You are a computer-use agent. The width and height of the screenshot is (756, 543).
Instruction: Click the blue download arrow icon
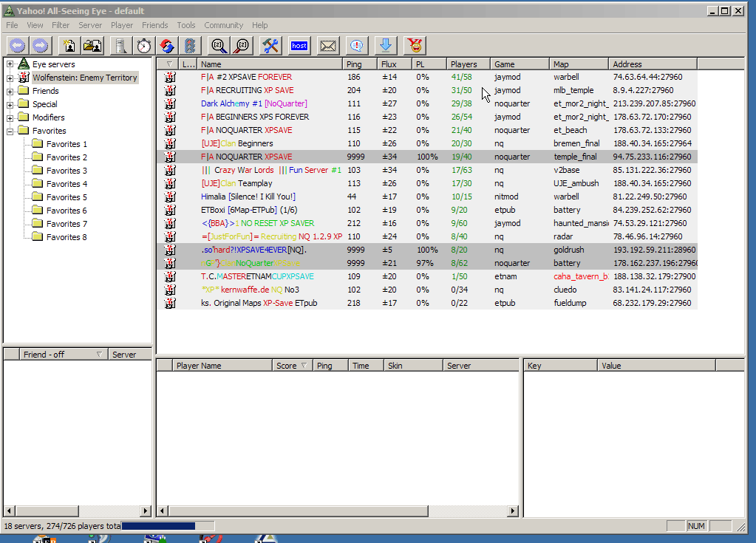point(386,46)
